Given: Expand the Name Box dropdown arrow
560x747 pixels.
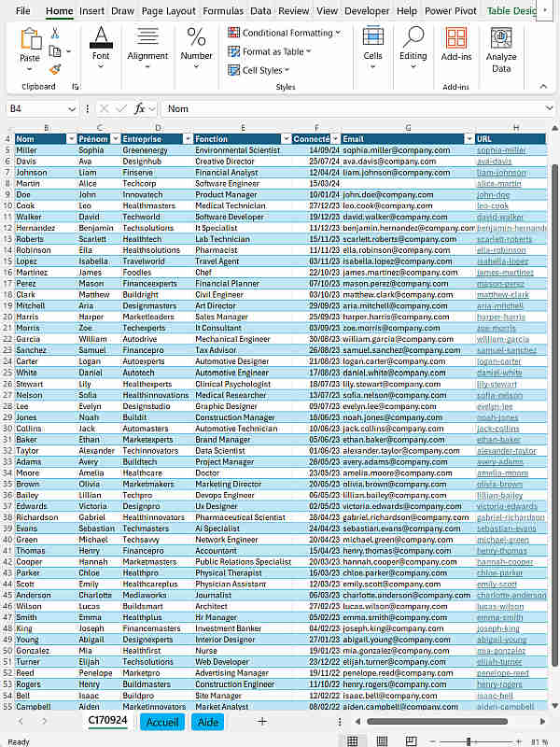Looking at the screenshot, I should pos(72,108).
